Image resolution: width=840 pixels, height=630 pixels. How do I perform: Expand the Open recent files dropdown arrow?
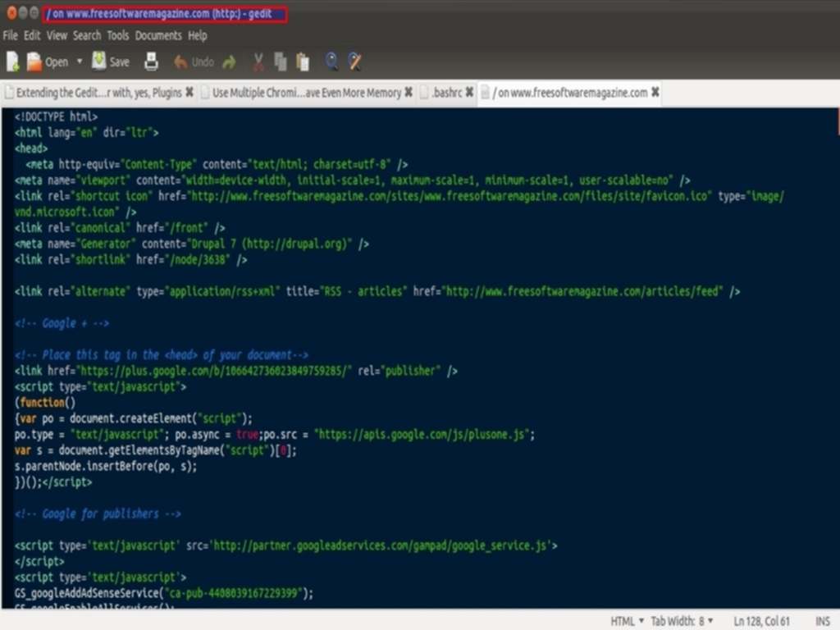coord(80,62)
